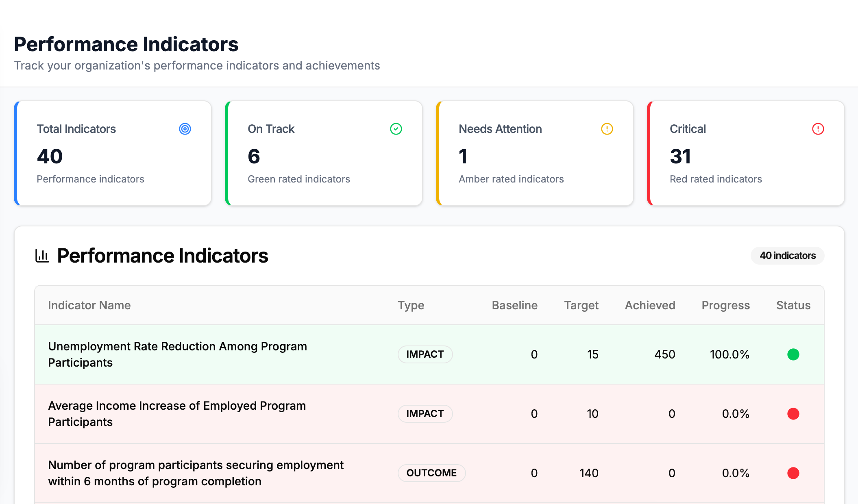Click the 40 indicators badge
The image size is (858, 504).
pyautogui.click(x=787, y=256)
